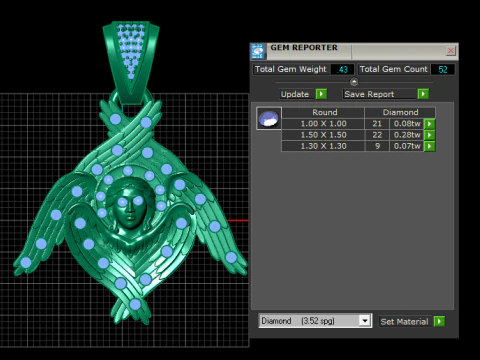Image resolution: width=480 pixels, height=360 pixels.
Task: Click the Update button label
Action: pyautogui.click(x=295, y=94)
